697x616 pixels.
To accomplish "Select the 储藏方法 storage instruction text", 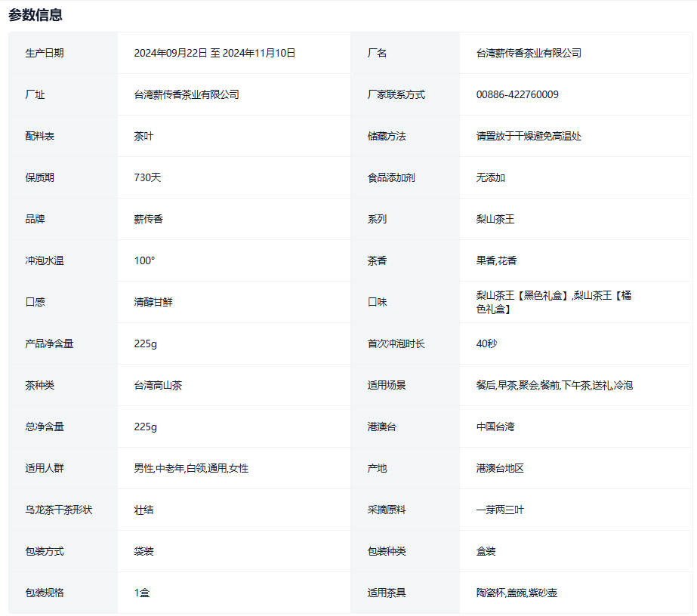I will [x=529, y=136].
